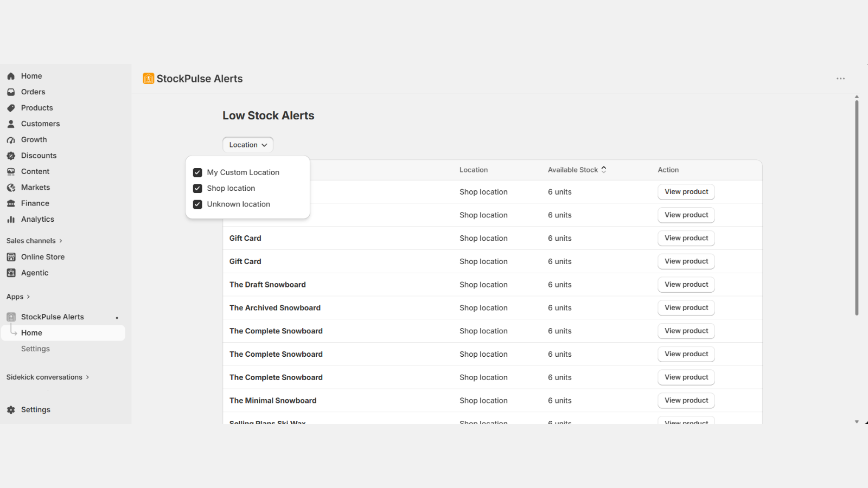Viewport: 868px width, 488px height.
Task: Click The Archived Snowboard product name
Action: (275, 308)
